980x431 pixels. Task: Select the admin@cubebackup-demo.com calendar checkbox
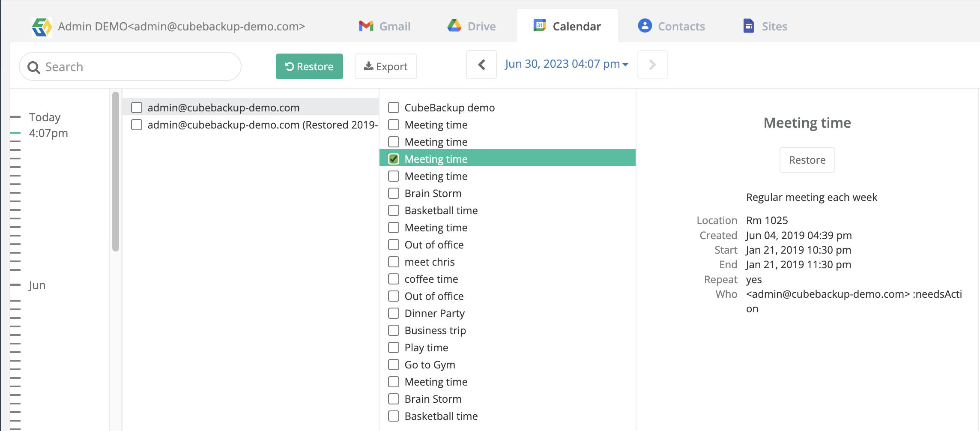click(x=137, y=107)
